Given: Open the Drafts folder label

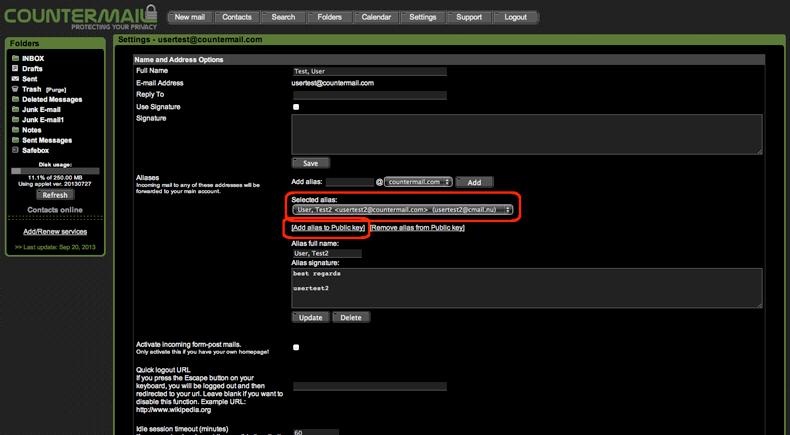Looking at the screenshot, I should tap(32, 69).
